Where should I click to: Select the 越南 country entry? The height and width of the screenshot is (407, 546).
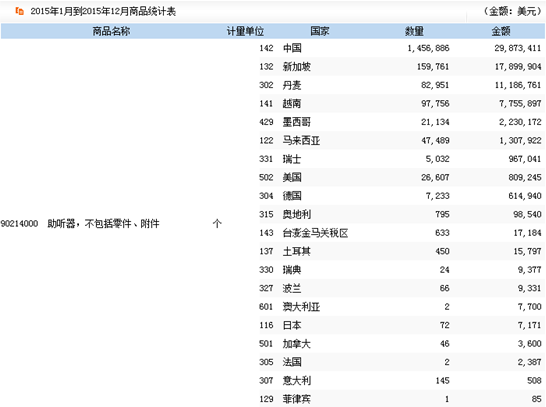click(x=292, y=103)
